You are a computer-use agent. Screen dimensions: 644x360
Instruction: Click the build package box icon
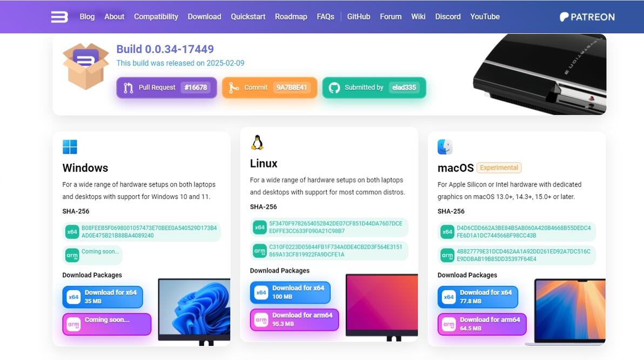85,66
